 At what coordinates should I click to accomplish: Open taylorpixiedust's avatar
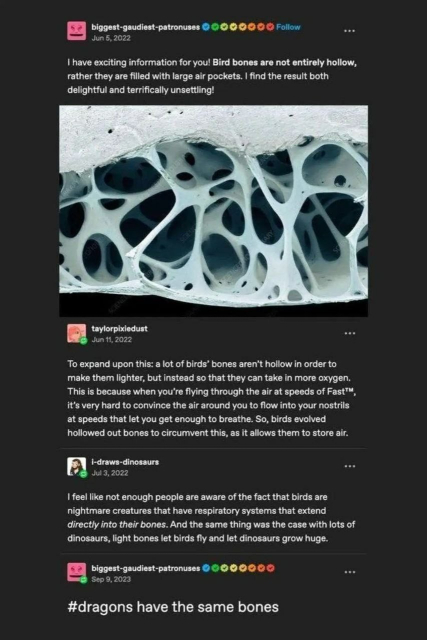77,333
